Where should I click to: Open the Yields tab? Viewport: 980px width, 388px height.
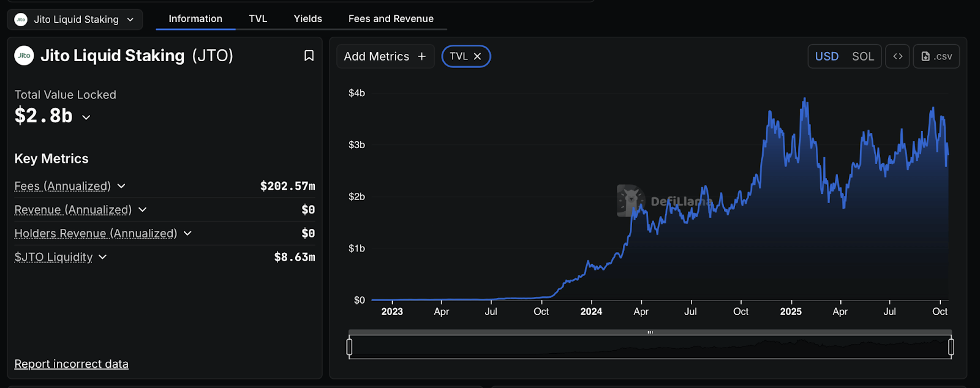(x=307, y=19)
